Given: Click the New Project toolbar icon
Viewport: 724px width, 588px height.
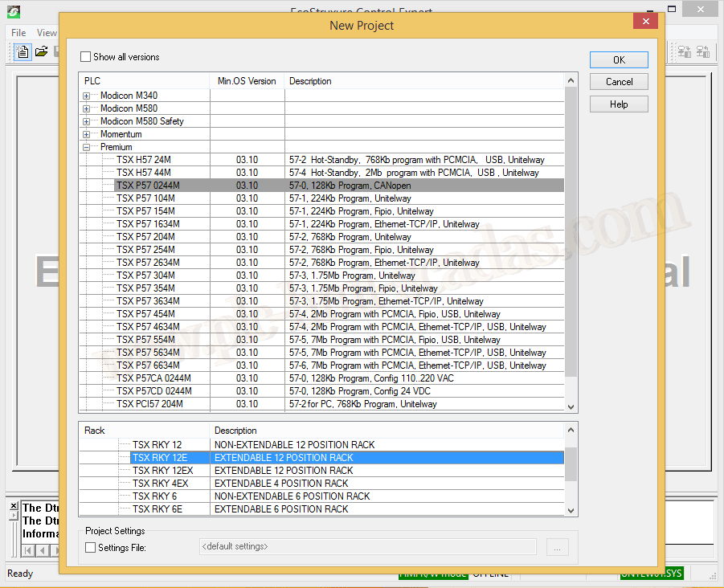Looking at the screenshot, I should click(22, 52).
